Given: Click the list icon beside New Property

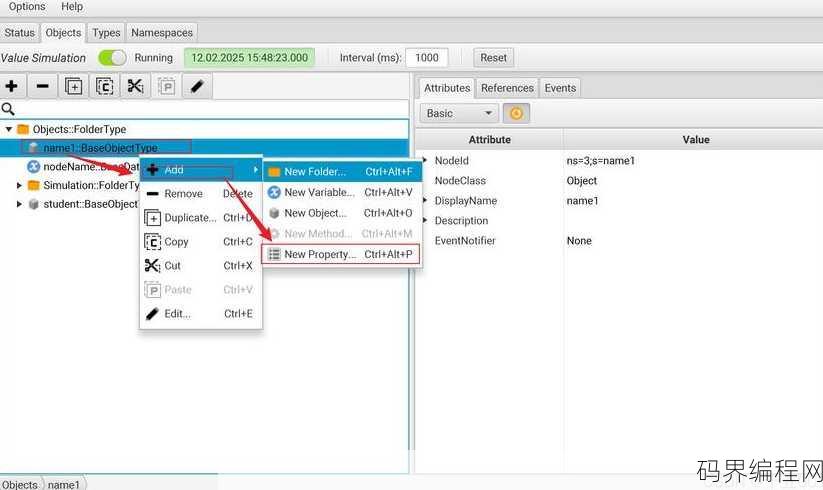Looking at the screenshot, I should 274,254.
